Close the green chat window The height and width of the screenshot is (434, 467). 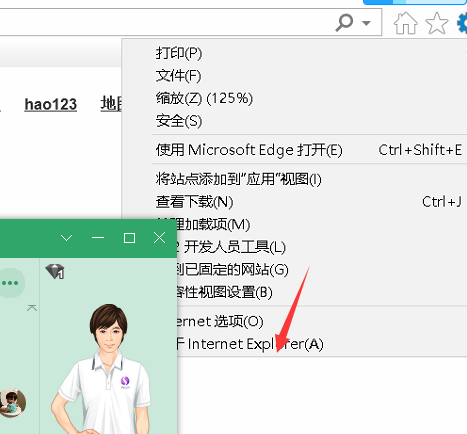coord(160,238)
